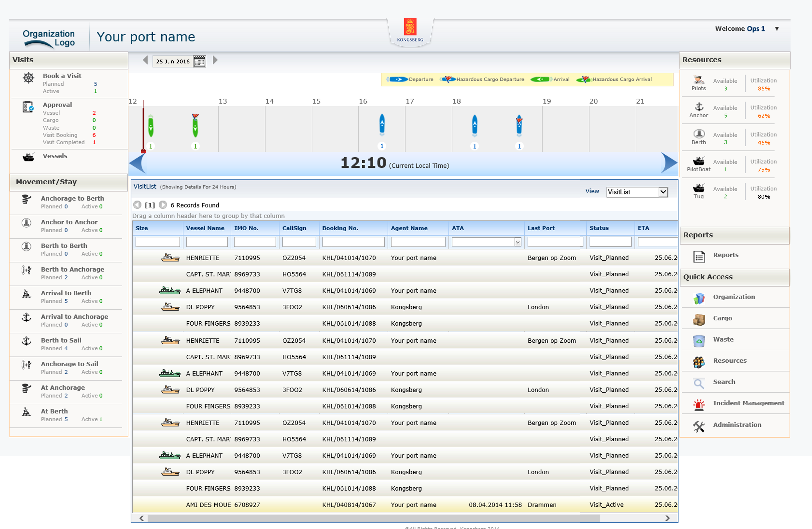Screen dimensions: 812x529
Task: Click the Berth resource icon
Action: coord(699,134)
